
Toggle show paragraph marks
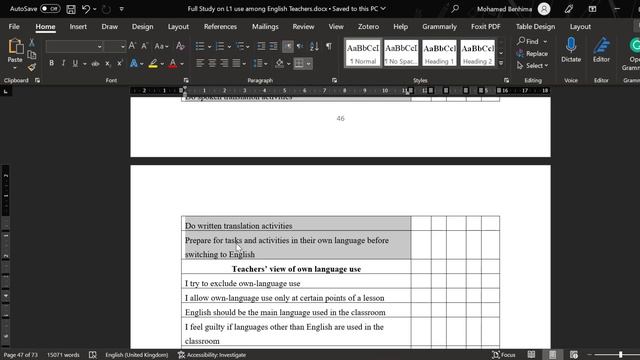[329, 46]
